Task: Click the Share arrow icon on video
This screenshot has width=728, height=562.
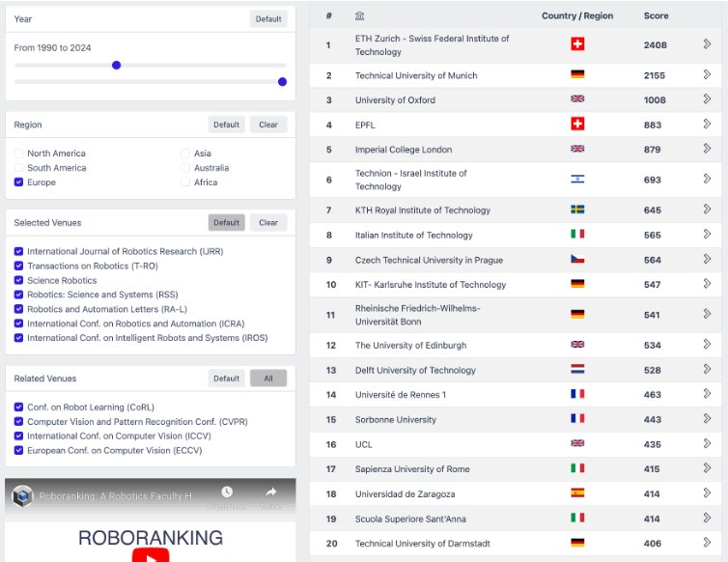Action: (x=271, y=492)
